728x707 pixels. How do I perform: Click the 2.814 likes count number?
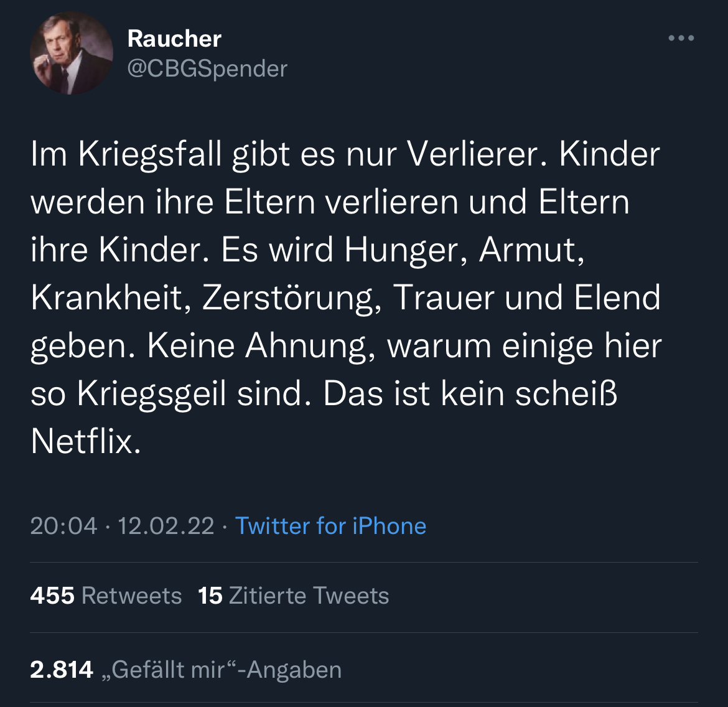point(62,670)
